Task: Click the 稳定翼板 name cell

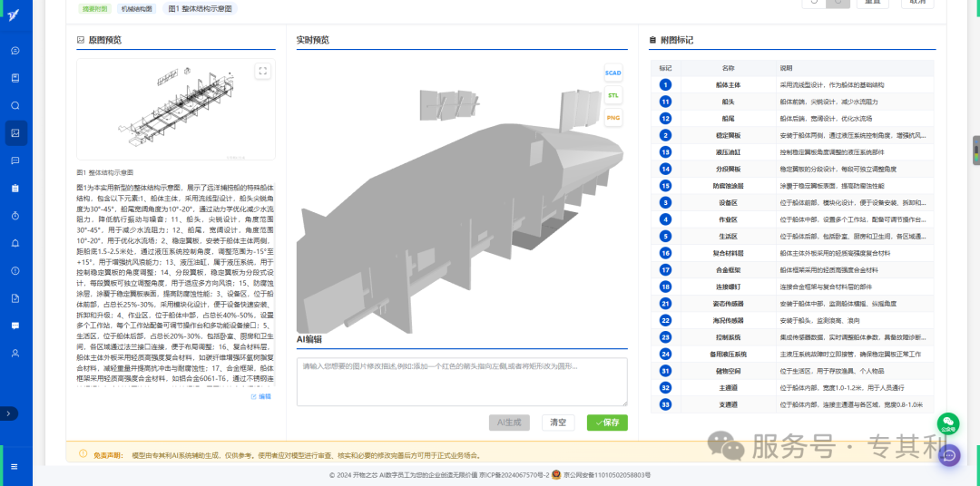Action: click(x=728, y=135)
